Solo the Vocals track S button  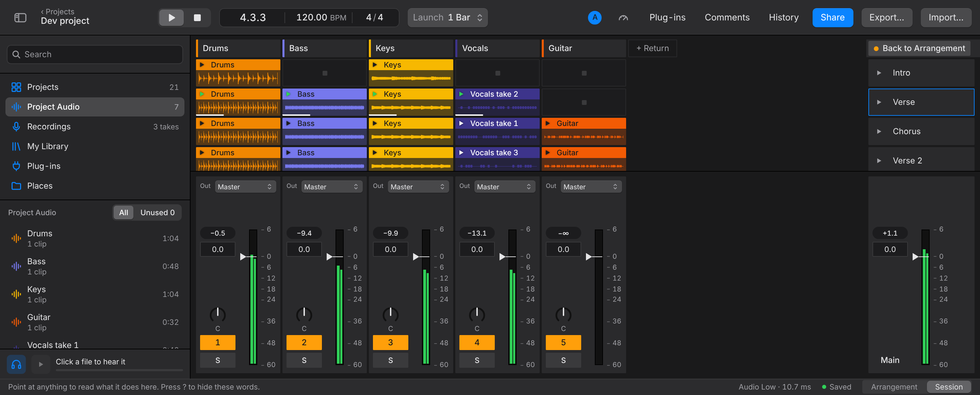pos(477,360)
